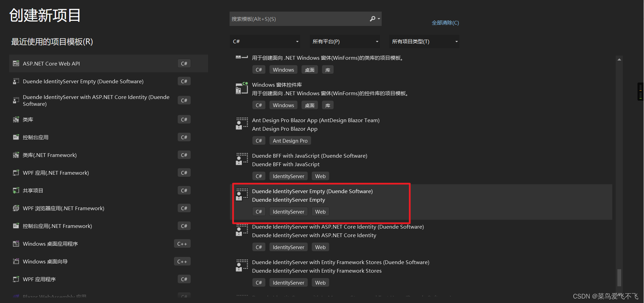644x303 pixels.
Task: Select WPF 浏览器应用(.NET Framework) text
Action: (x=63, y=208)
